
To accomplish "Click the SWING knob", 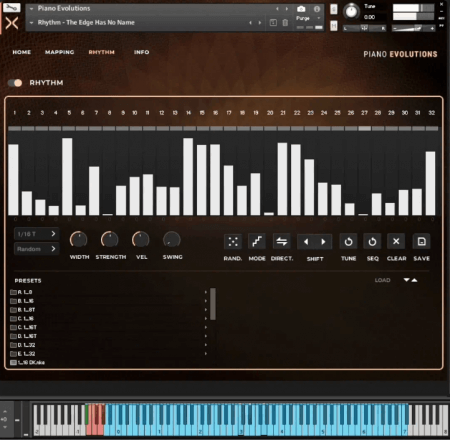I will coord(172,239).
